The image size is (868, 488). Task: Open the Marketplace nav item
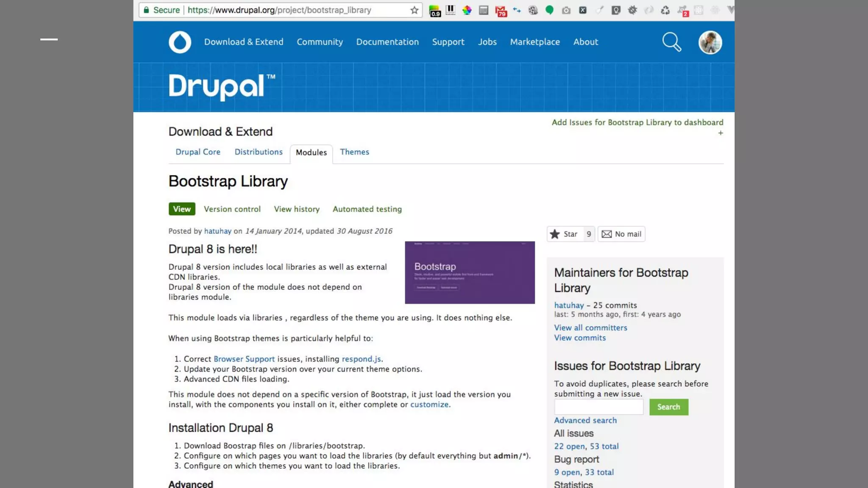click(x=535, y=42)
